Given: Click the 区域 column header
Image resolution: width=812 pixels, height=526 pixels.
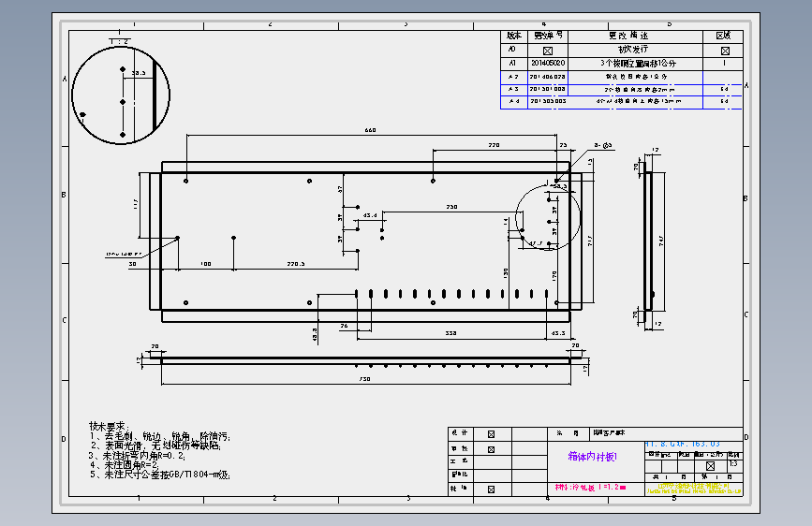Looking at the screenshot, I should [723, 36].
